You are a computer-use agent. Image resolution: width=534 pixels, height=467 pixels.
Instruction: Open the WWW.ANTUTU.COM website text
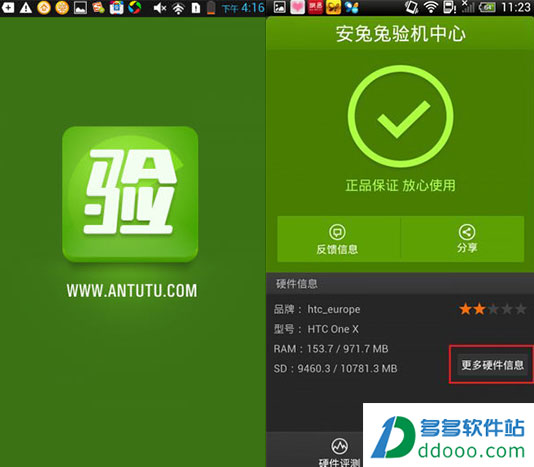click(x=132, y=291)
